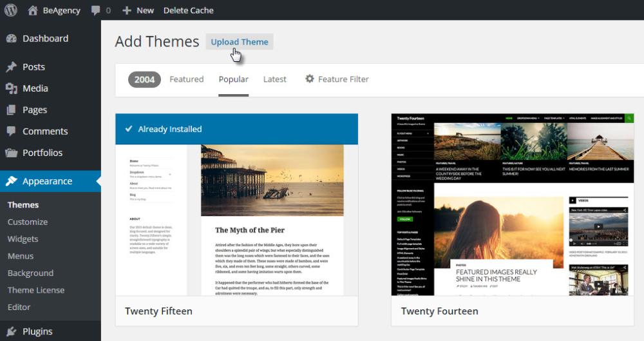The width and height of the screenshot is (644, 341).
Task: Click the Posts pushpin icon
Action: (x=11, y=66)
